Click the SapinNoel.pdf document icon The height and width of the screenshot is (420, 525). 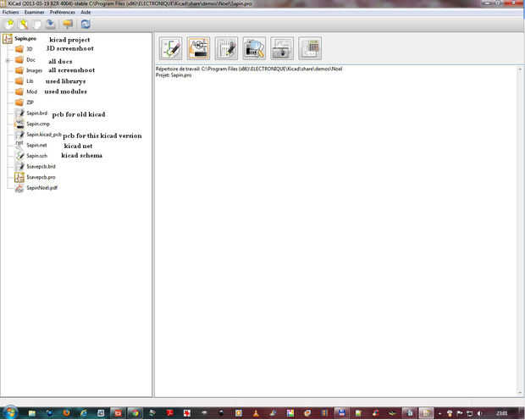19,188
